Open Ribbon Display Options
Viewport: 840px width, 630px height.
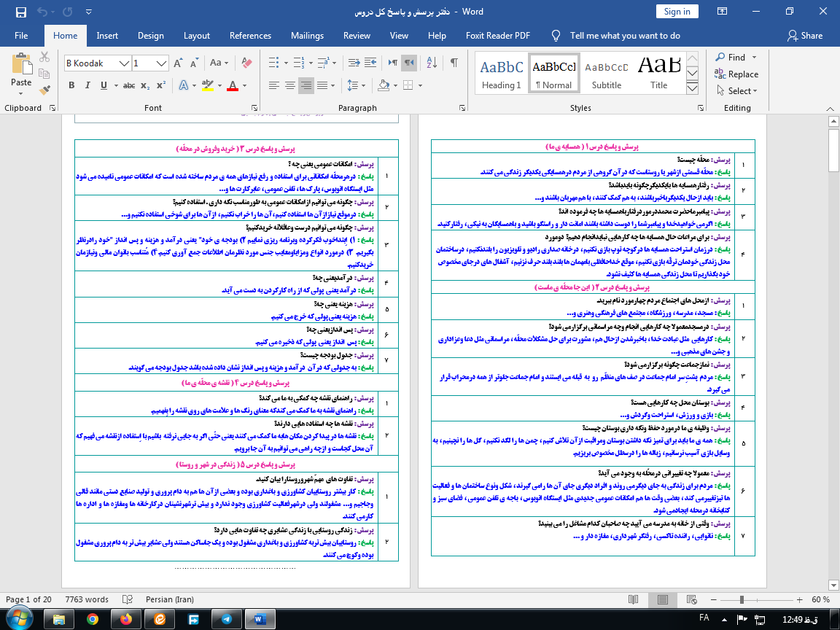point(722,12)
